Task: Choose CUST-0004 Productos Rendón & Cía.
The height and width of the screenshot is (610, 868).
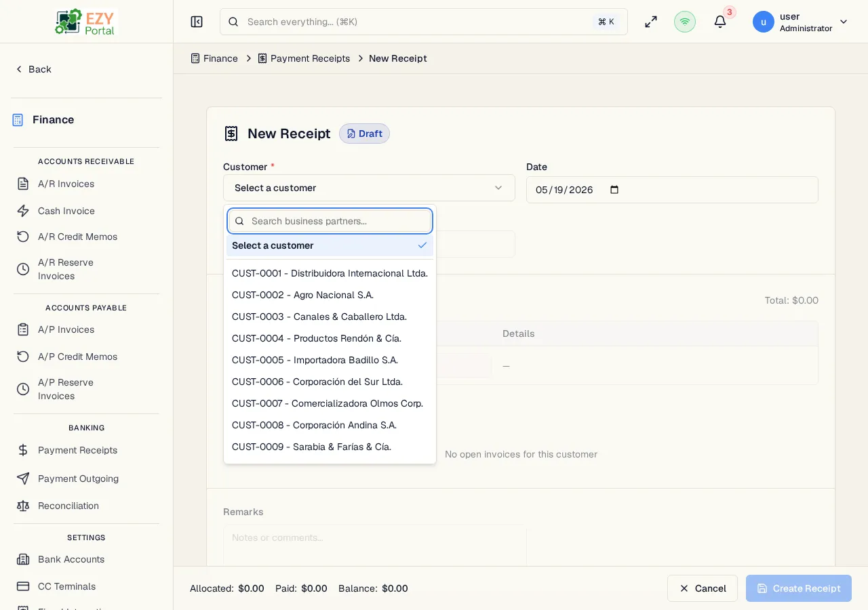Action: click(330, 338)
